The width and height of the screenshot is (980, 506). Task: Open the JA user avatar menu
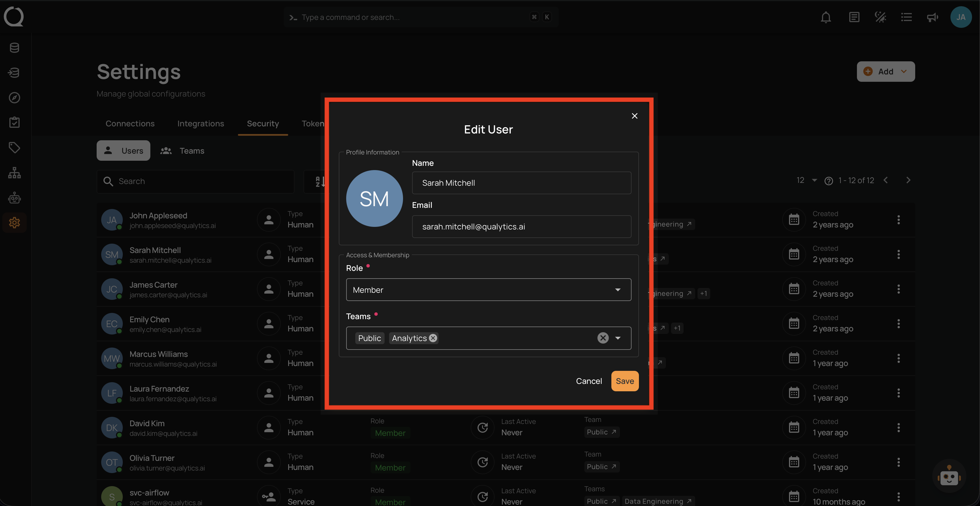[961, 17]
